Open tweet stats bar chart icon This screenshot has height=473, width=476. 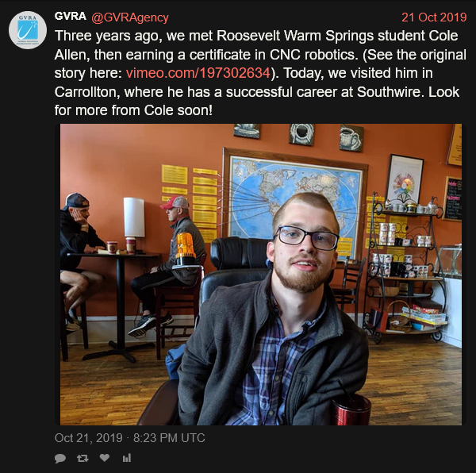tap(127, 458)
